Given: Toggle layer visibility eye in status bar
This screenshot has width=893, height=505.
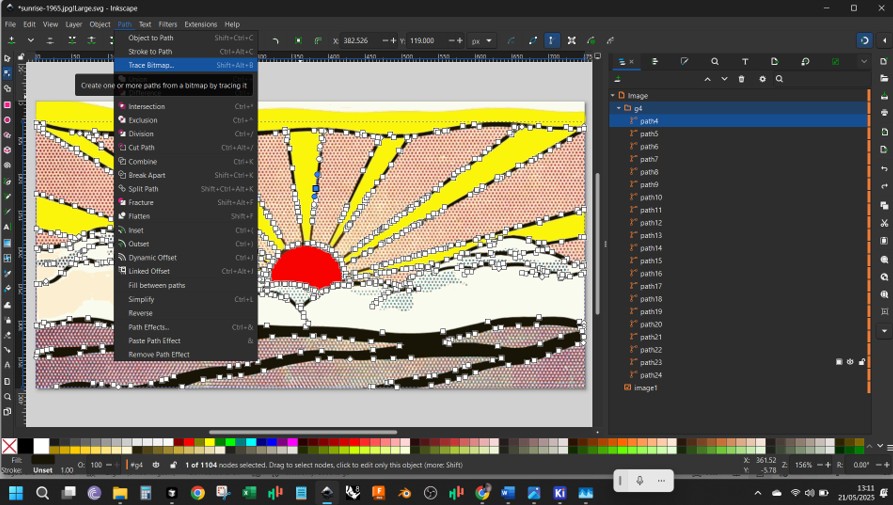Looking at the screenshot, I should pyautogui.click(x=155, y=465).
